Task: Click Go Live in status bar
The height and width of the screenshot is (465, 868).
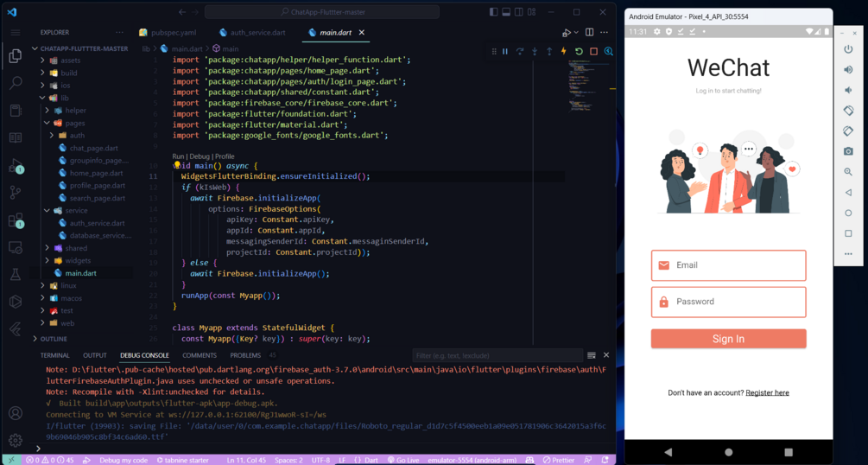Action: [402, 460]
